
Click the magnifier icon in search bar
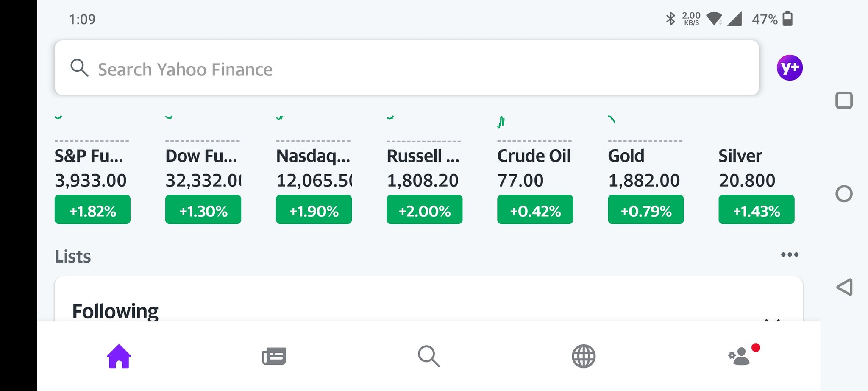click(x=79, y=68)
